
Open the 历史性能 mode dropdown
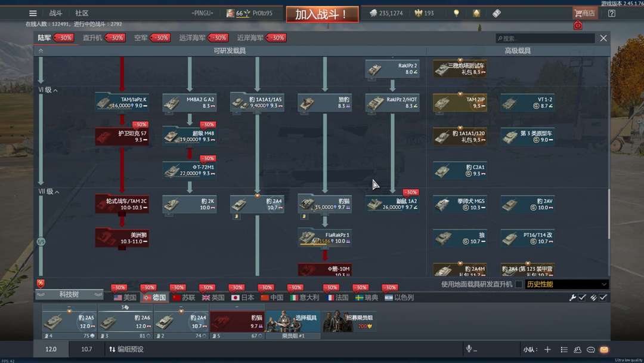coord(566,284)
